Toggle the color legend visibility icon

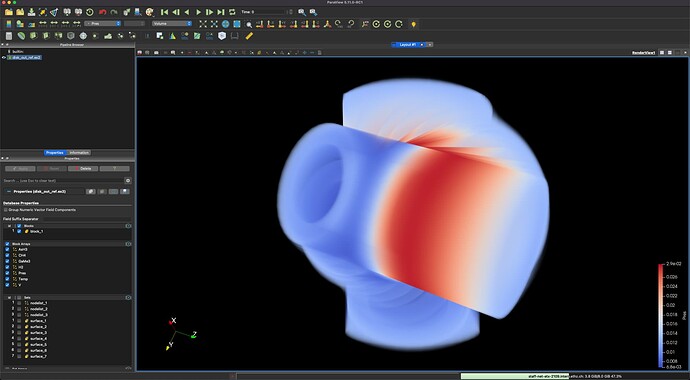click(x=9, y=24)
